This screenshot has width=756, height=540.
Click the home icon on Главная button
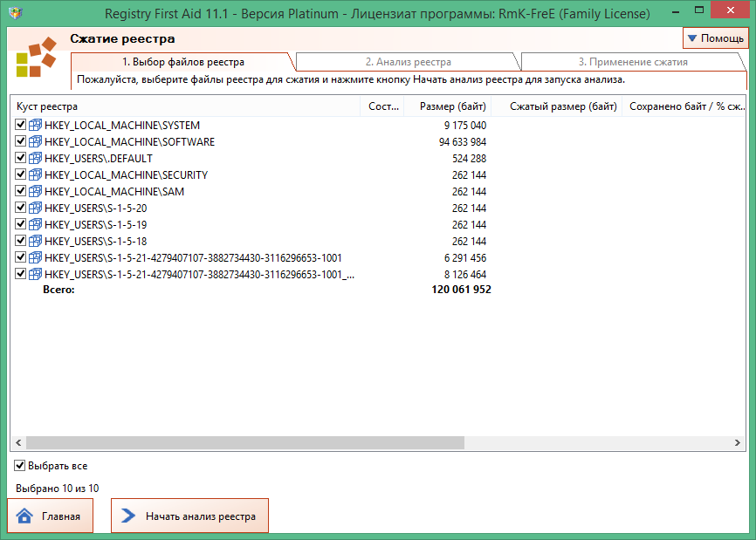pos(24,516)
